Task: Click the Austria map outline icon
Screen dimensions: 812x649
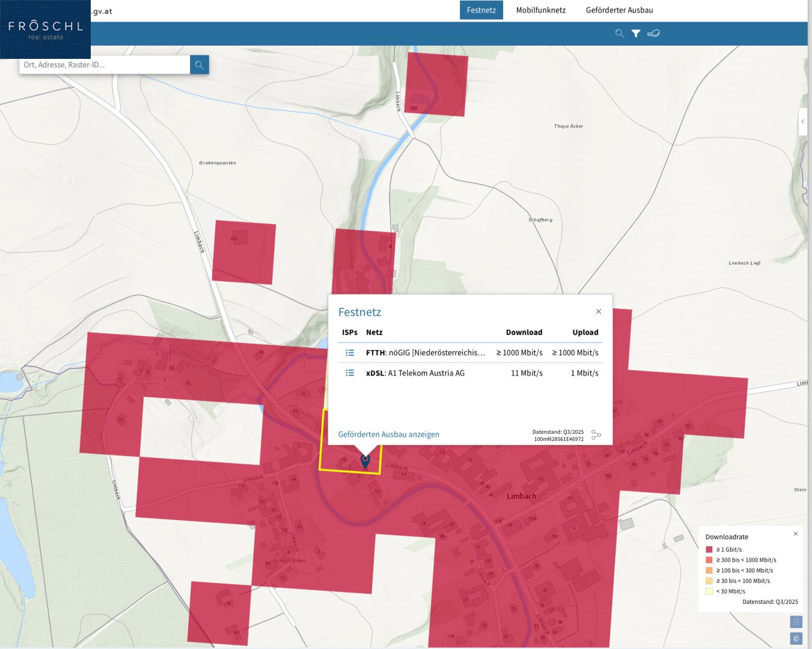Action: (x=653, y=34)
